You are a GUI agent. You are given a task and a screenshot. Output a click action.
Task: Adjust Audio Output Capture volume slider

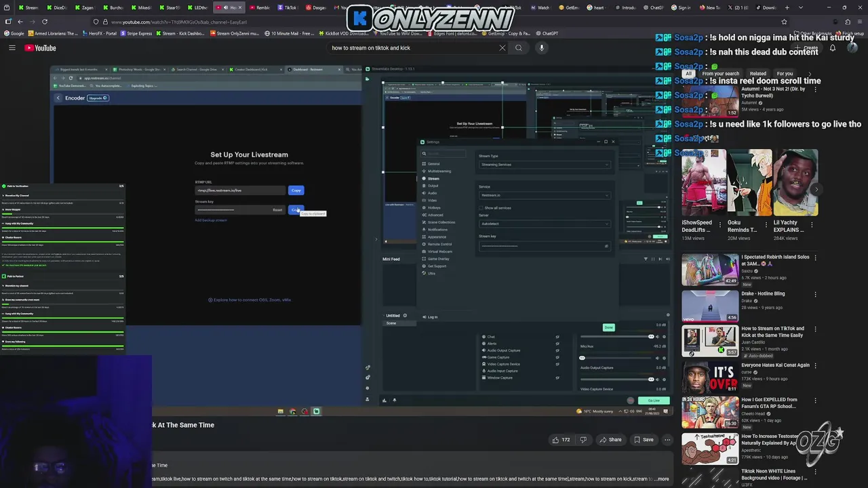617,380
